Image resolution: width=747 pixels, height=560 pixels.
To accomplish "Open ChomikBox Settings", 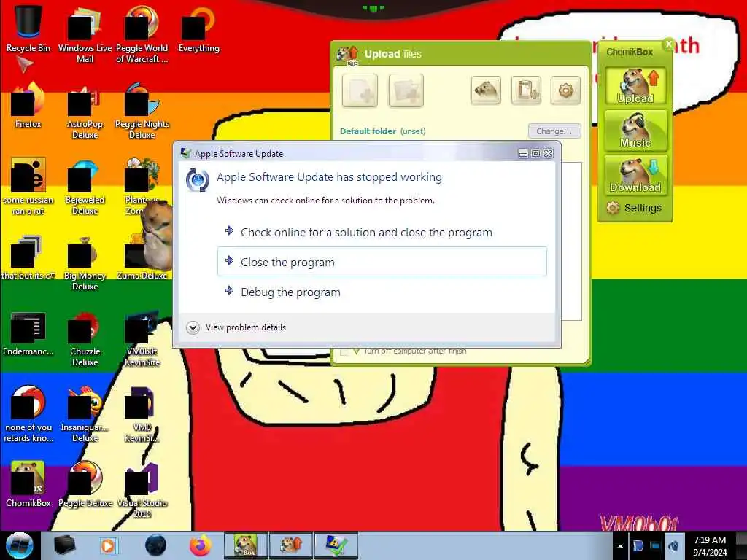I will coord(634,208).
